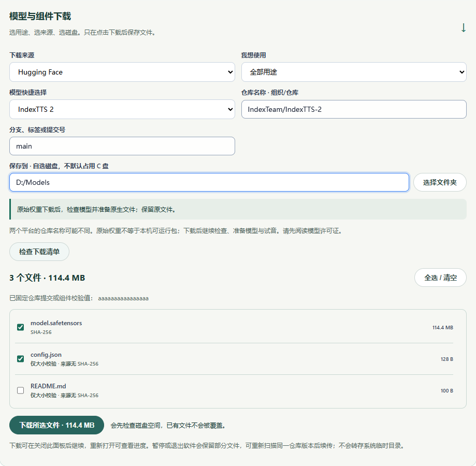Click the 全选 / 清空 button
Viewport: 476px width, 466px height.
pos(440,278)
